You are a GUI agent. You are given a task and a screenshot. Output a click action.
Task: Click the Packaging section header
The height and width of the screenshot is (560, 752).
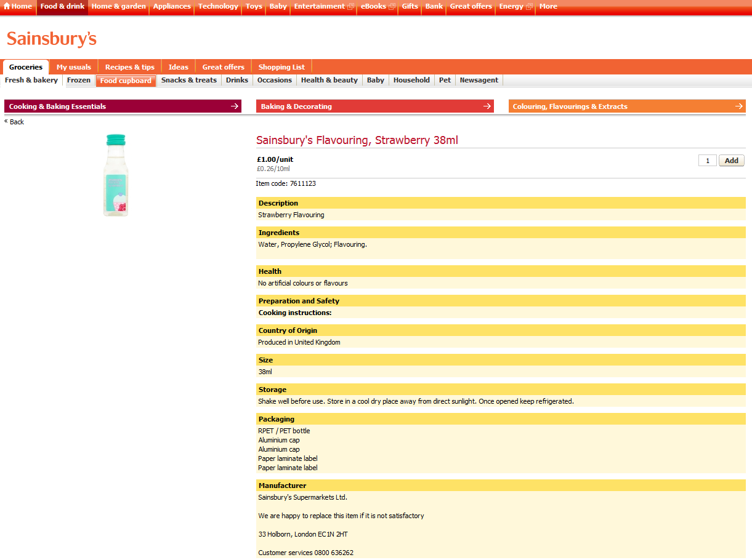tap(501, 419)
